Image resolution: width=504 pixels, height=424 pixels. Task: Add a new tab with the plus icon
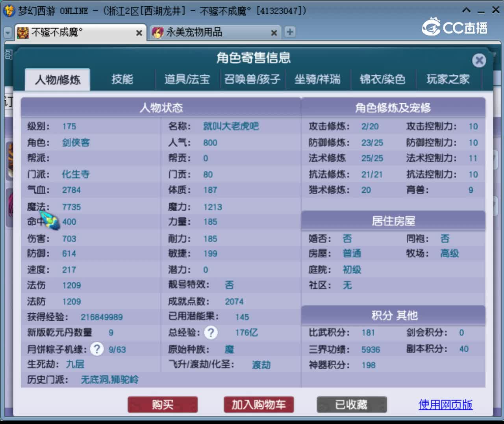point(290,32)
